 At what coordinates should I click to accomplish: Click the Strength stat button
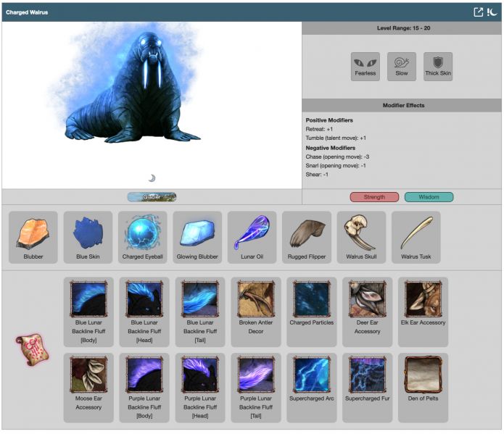point(374,197)
